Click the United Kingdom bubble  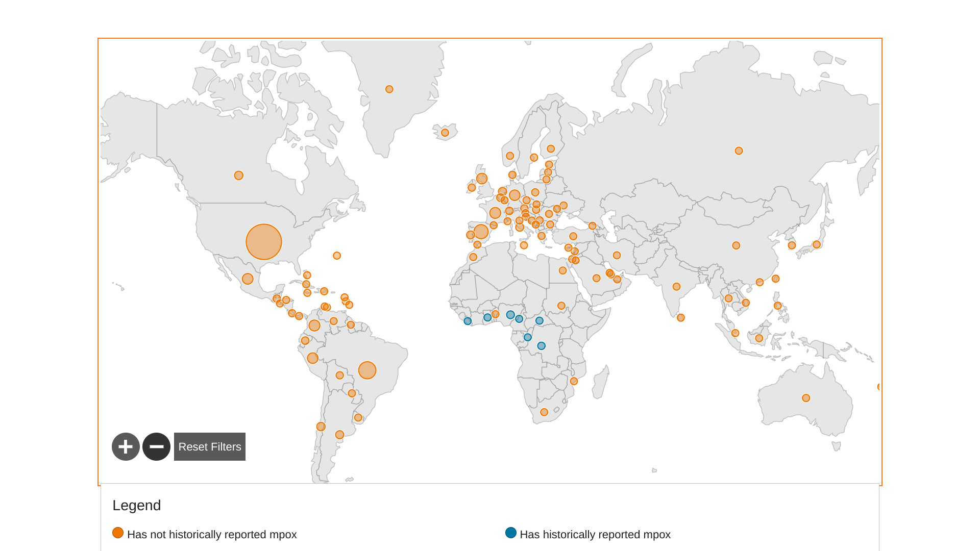[482, 179]
